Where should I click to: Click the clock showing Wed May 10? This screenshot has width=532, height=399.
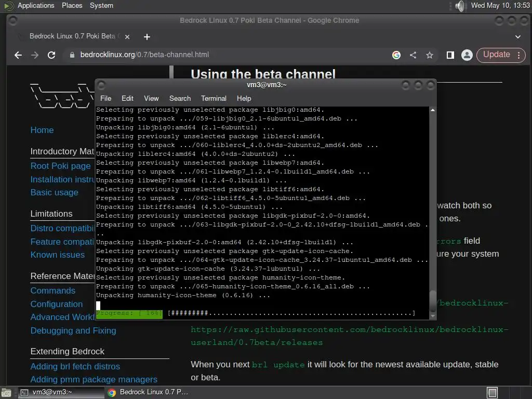pos(500,5)
